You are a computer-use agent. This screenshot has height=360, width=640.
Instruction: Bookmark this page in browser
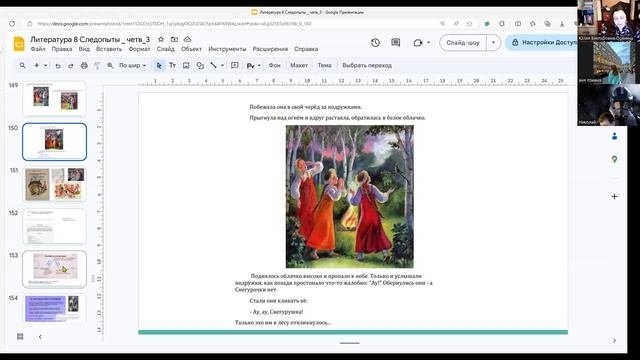tap(470, 24)
